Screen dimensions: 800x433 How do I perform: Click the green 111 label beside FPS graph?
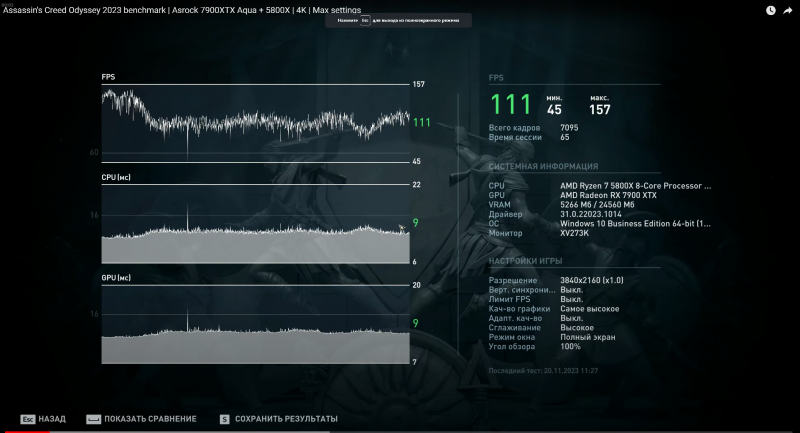pyautogui.click(x=422, y=122)
